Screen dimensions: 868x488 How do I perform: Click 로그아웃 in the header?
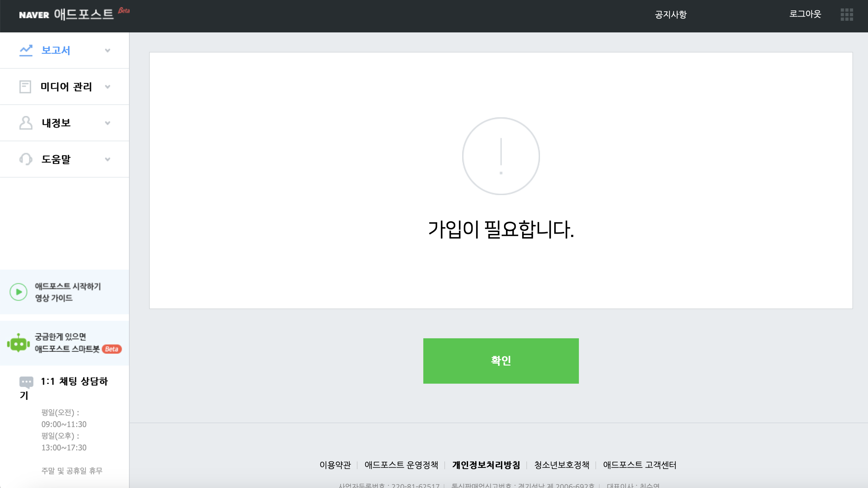click(805, 14)
